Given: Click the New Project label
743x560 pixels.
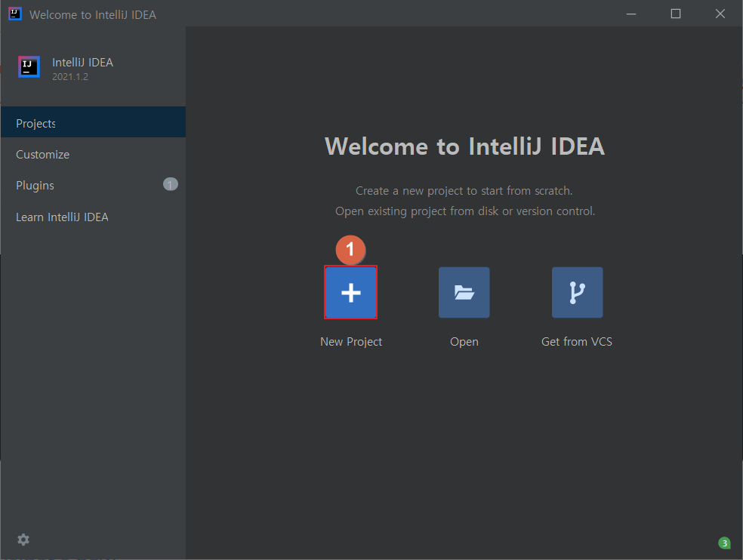Looking at the screenshot, I should pyautogui.click(x=350, y=342).
